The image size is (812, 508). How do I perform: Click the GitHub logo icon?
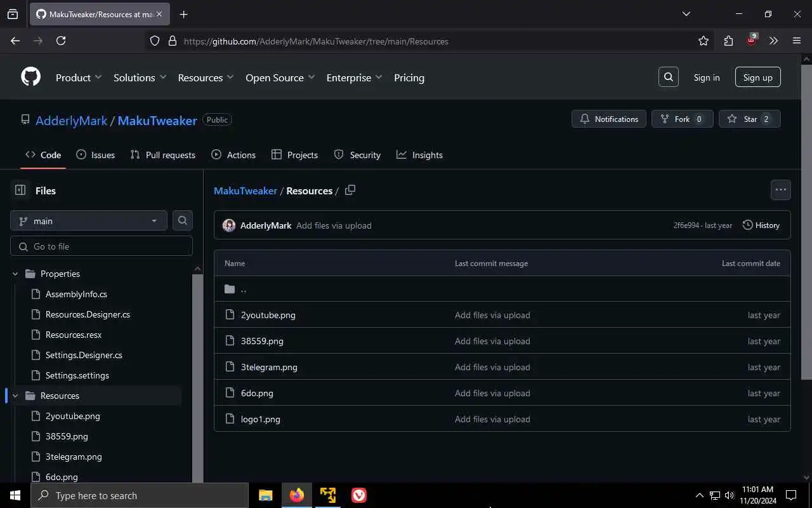pos(30,77)
